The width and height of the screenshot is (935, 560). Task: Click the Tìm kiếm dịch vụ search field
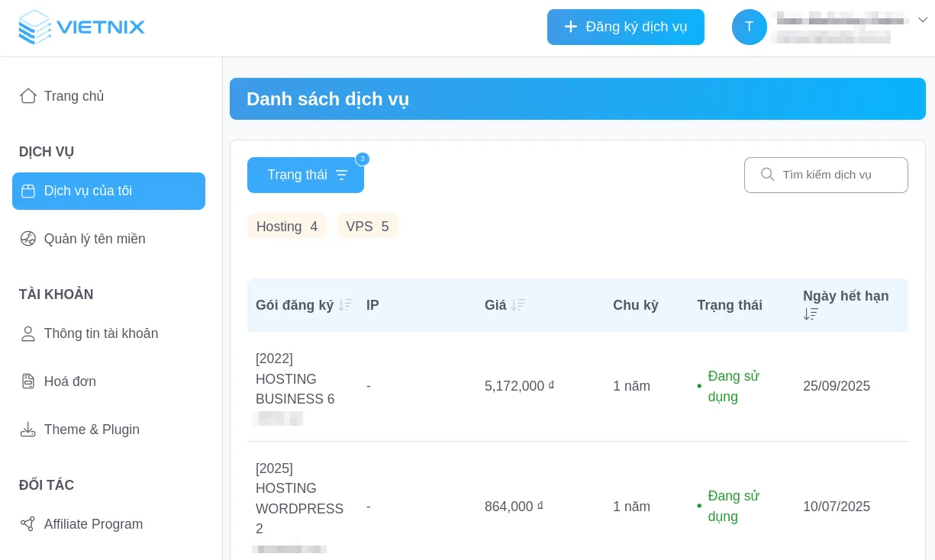(x=826, y=175)
